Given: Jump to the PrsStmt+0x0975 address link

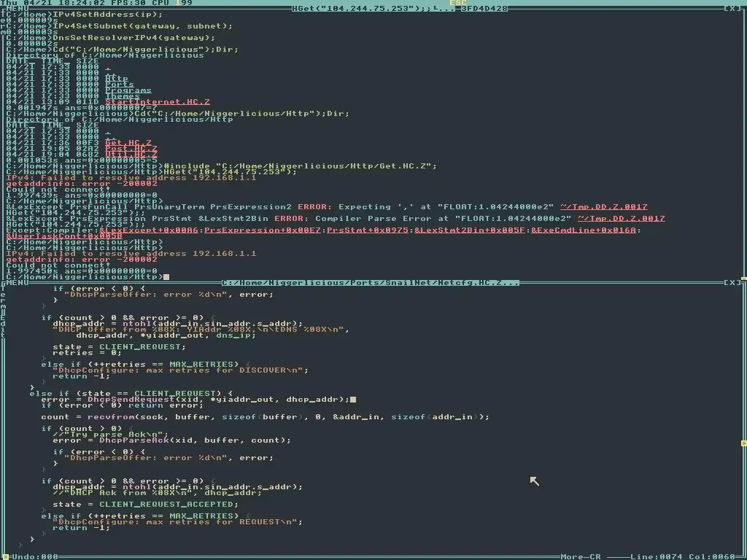Looking at the screenshot, I should 368,230.
